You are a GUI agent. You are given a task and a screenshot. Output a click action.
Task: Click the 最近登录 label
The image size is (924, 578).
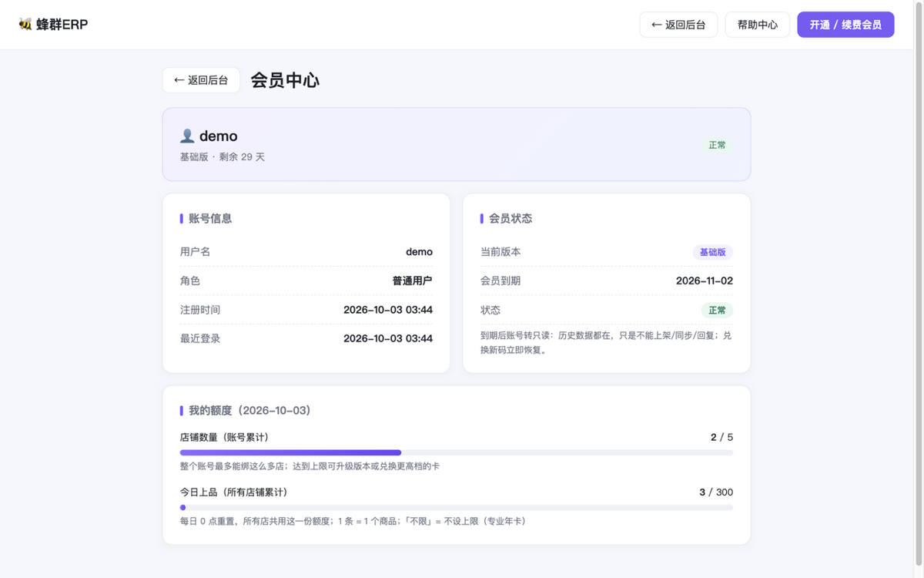pyautogui.click(x=200, y=338)
